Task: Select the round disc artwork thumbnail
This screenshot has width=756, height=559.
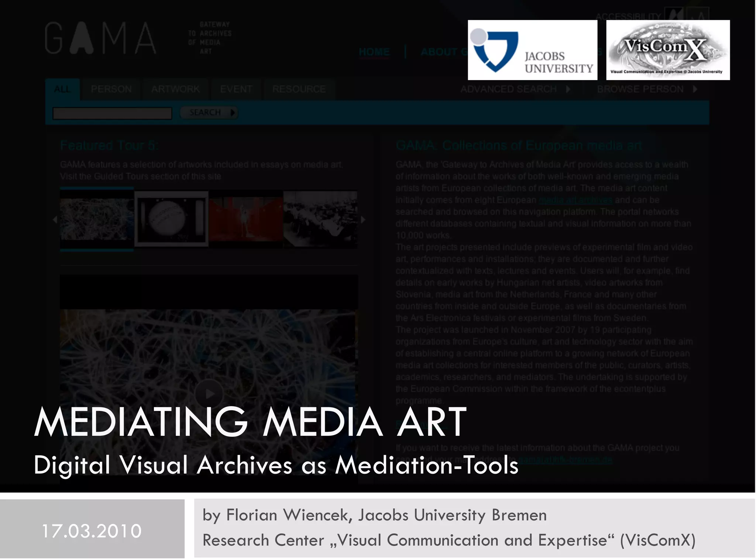Action: [171, 219]
